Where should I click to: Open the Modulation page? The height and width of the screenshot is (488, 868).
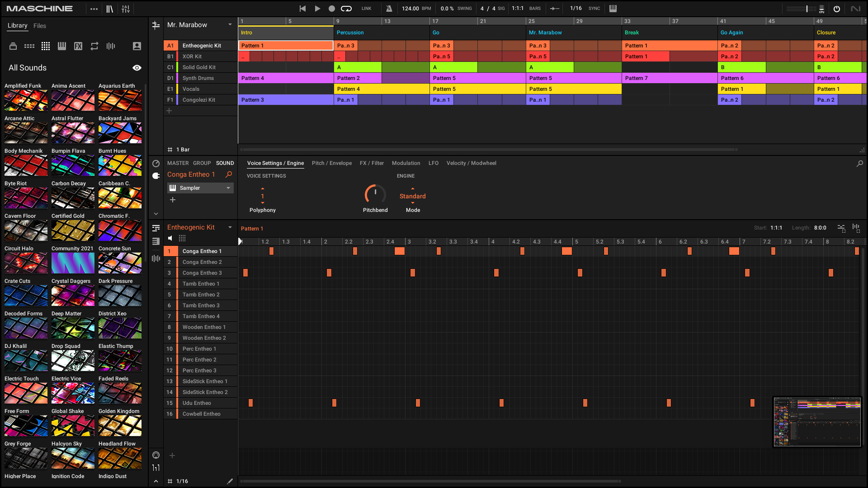406,163
